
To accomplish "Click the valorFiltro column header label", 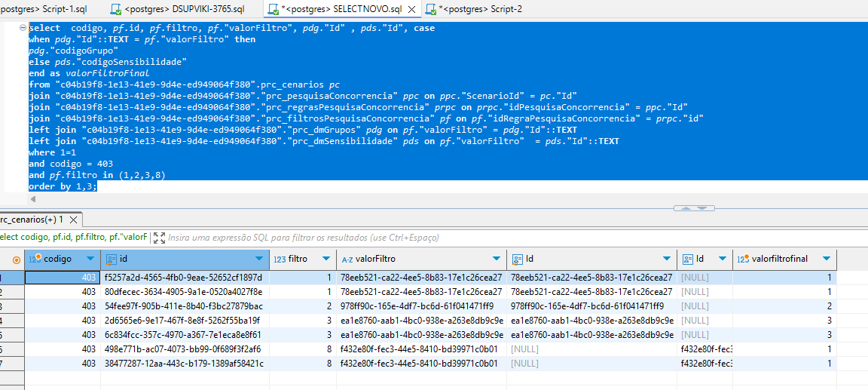I will (375, 259).
